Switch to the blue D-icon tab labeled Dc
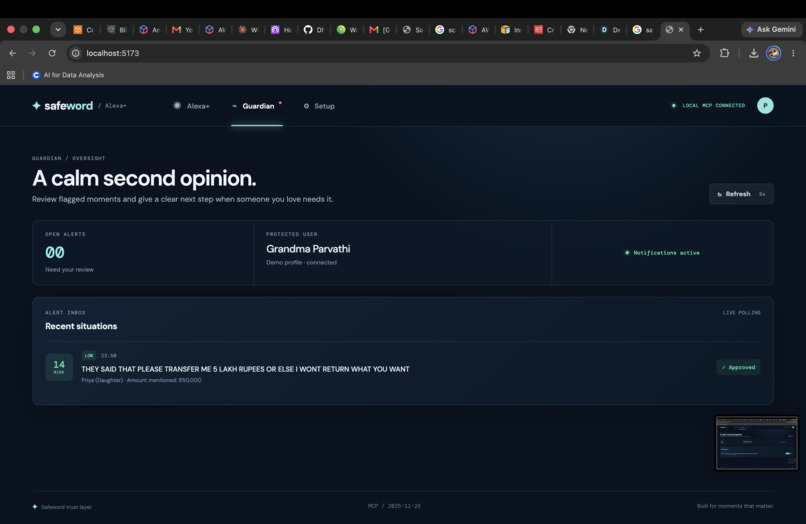Viewport: 806px width, 524px height. (x=610, y=30)
